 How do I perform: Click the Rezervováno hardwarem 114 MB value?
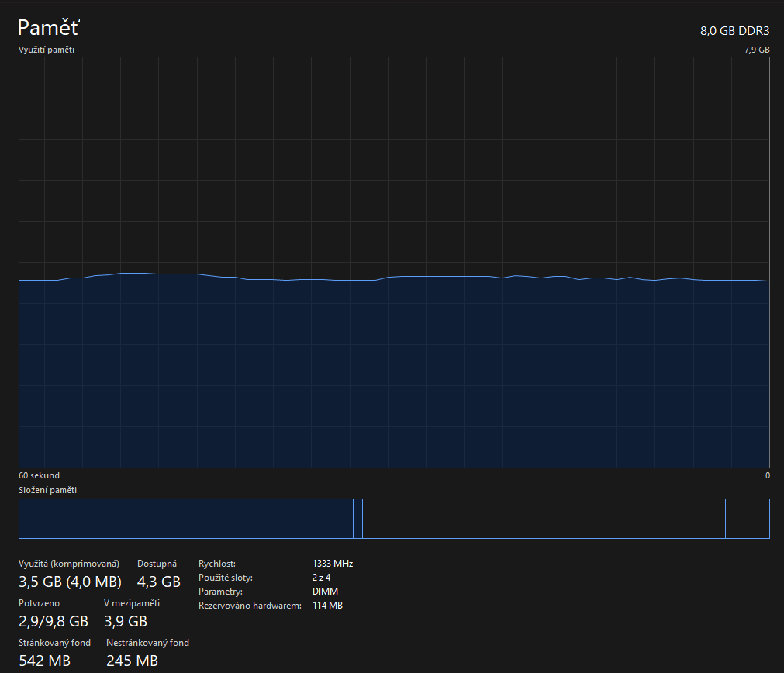click(327, 606)
